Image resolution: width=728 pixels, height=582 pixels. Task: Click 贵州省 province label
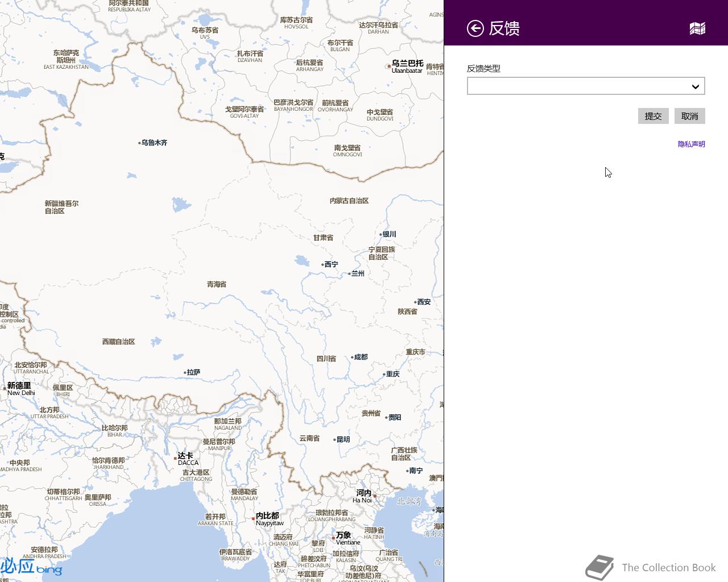(x=371, y=413)
